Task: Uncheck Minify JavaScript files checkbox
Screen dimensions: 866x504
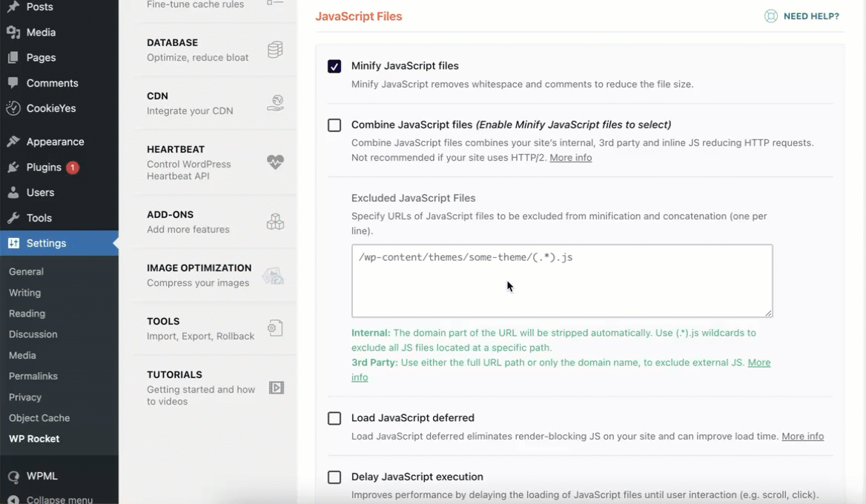Action: (x=334, y=66)
